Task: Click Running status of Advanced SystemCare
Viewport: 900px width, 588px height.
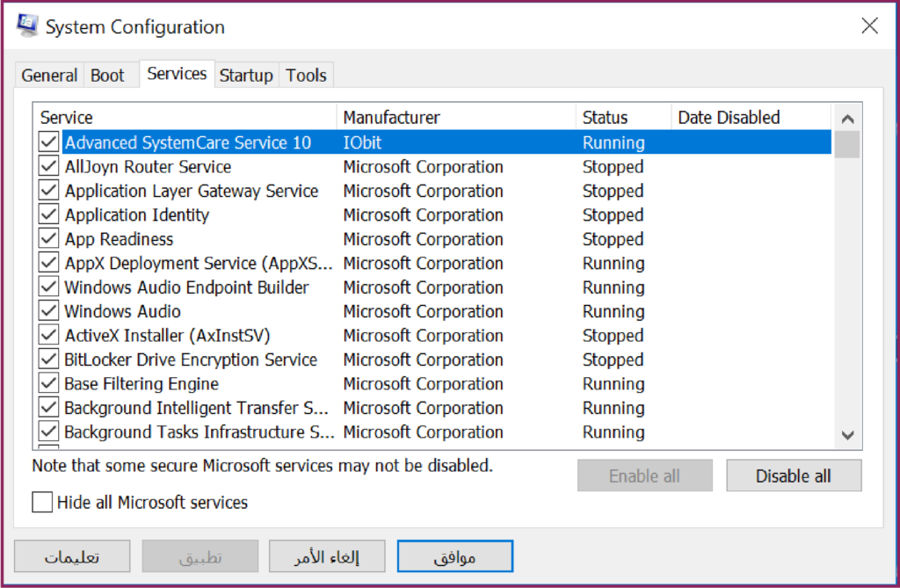Action: point(613,142)
